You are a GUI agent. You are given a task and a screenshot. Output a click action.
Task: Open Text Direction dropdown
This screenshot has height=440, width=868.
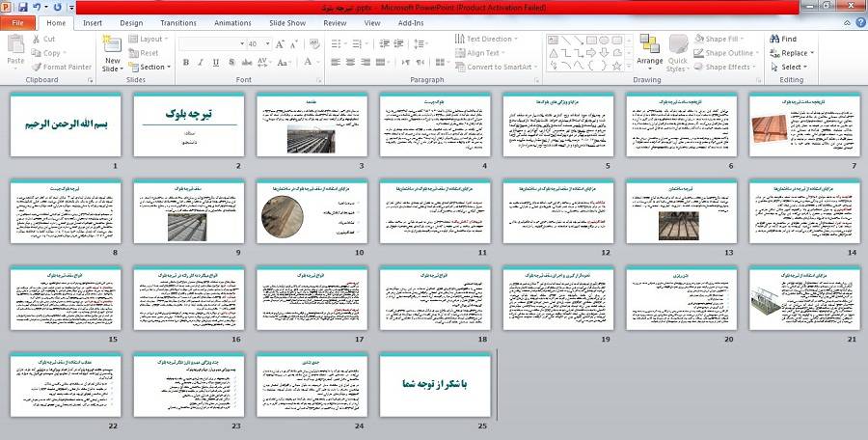486,39
